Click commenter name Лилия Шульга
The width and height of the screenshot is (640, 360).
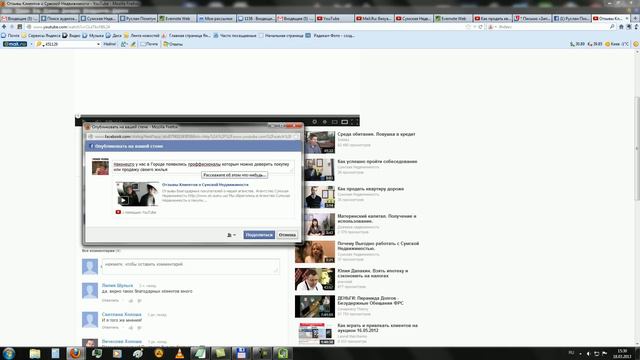pos(117,285)
